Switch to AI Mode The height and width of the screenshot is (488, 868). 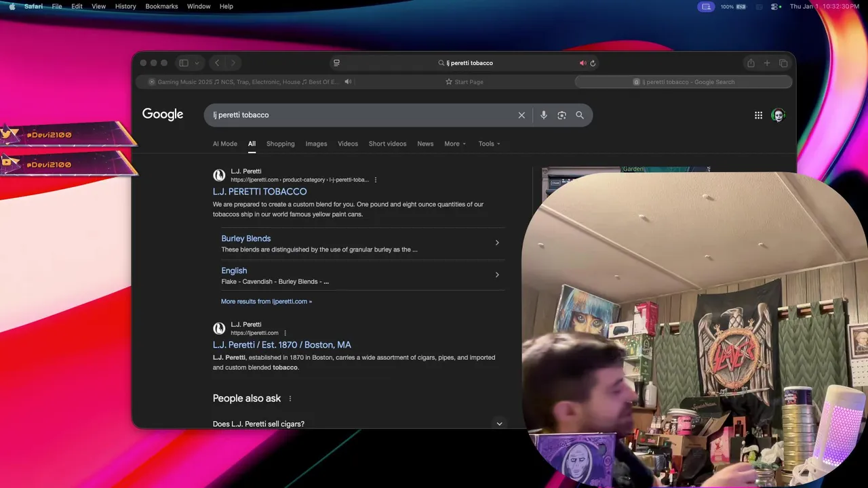pos(225,144)
